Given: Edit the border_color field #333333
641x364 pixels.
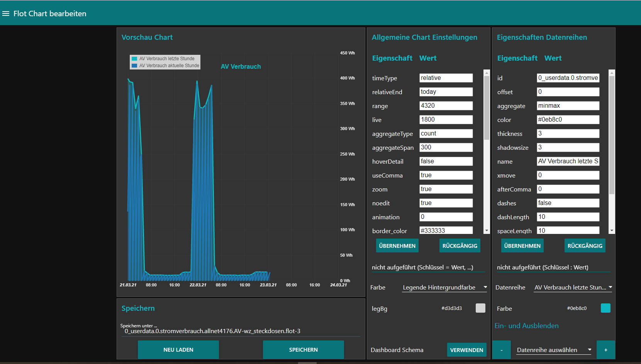Looking at the screenshot, I should pos(446,230).
